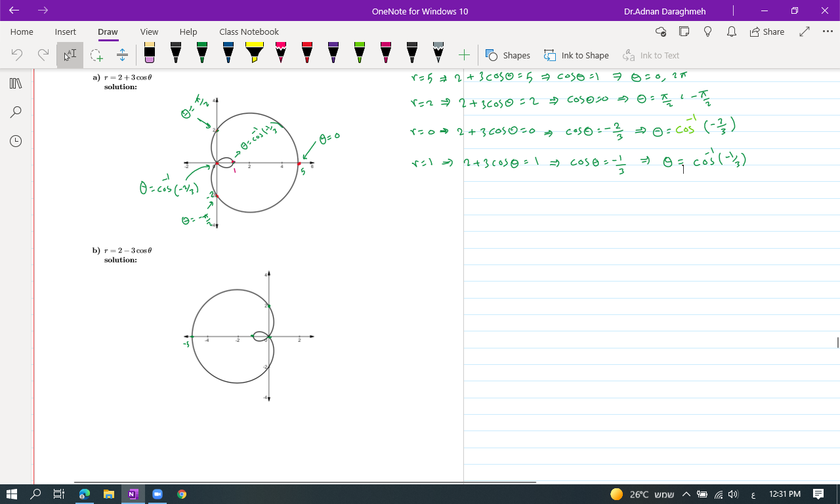Click the lightbulb Tell Me icon

tap(707, 31)
